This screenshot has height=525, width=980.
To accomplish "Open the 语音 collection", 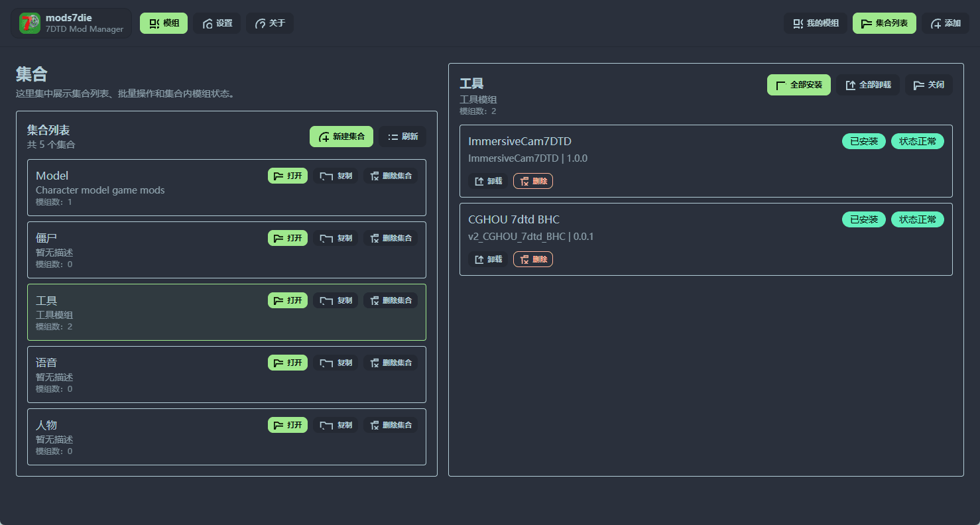I will (287, 362).
